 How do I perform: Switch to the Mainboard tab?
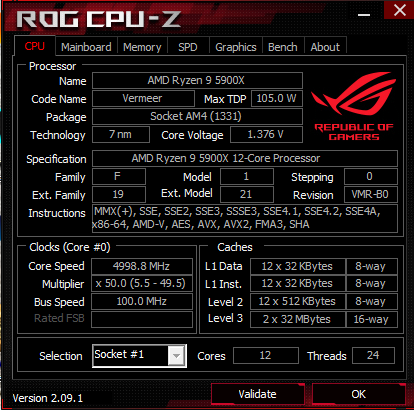(86, 47)
